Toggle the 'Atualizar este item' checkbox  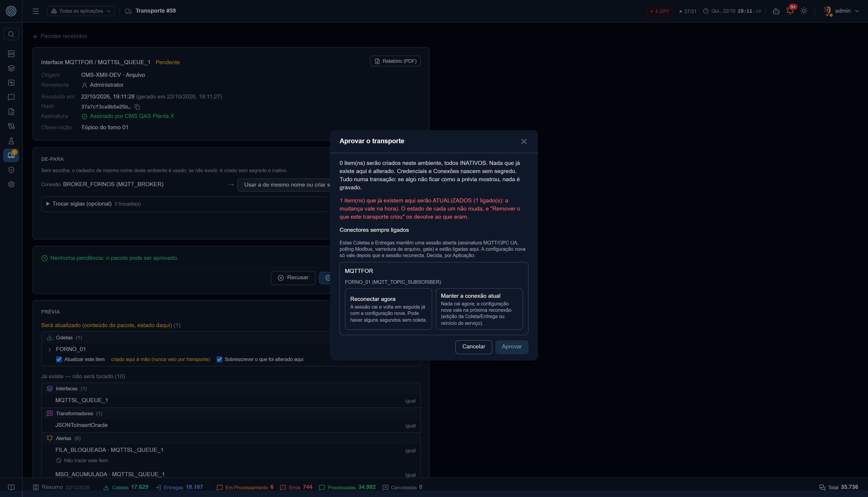[59, 359]
